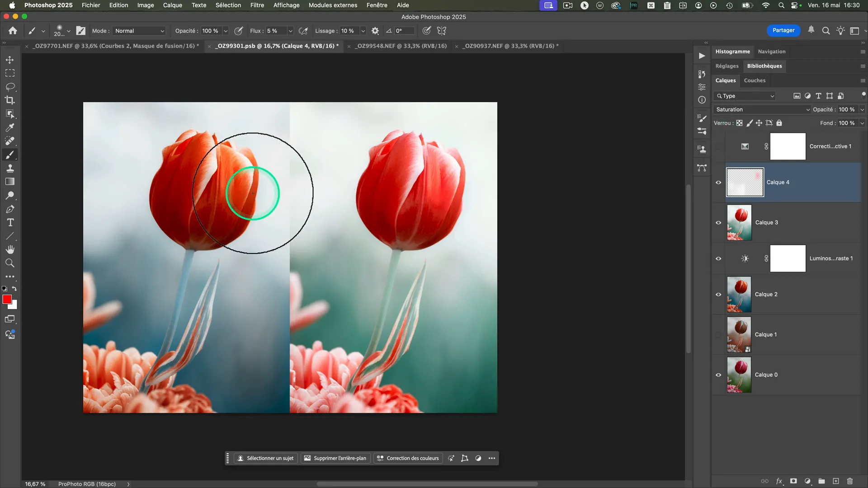Select the Spot Healing Brush tool
This screenshot has height=488, width=868.
(x=9, y=141)
